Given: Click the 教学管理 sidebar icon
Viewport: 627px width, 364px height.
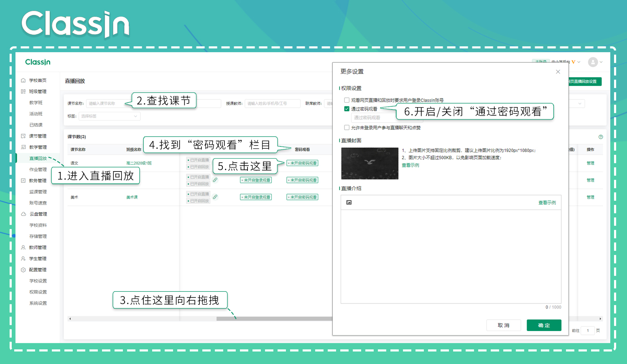Looking at the screenshot, I should pos(23,147).
